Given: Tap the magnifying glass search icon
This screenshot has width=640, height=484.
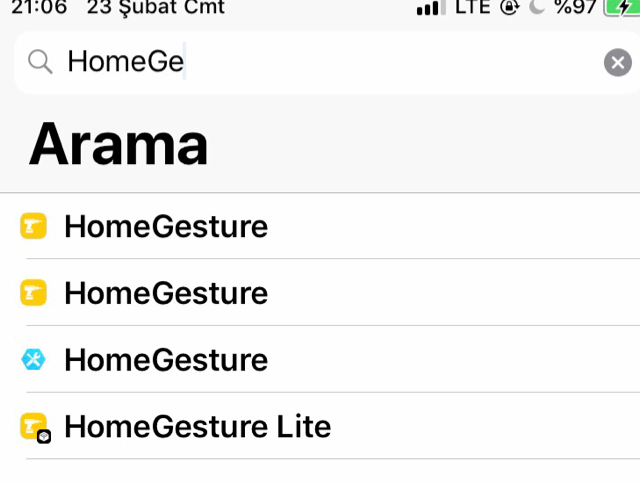Looking at the screenshot, I should [40, 62].
